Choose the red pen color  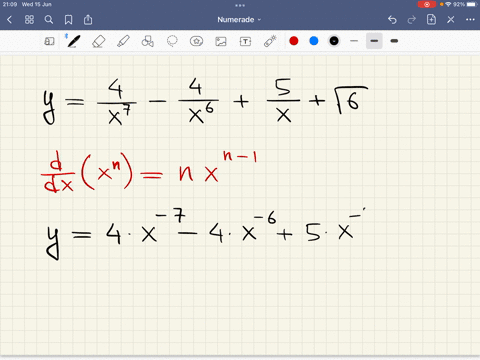294,41
